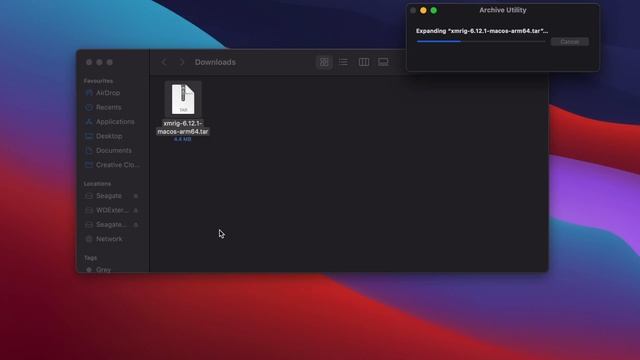Switch Finder to icon grid view
This screenshot has width=640, height=360.
click(x=324, y=62)
